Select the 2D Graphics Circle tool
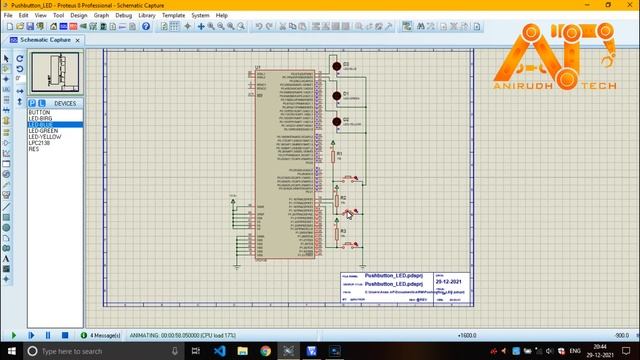640x360 pixels. click(6, 228)
